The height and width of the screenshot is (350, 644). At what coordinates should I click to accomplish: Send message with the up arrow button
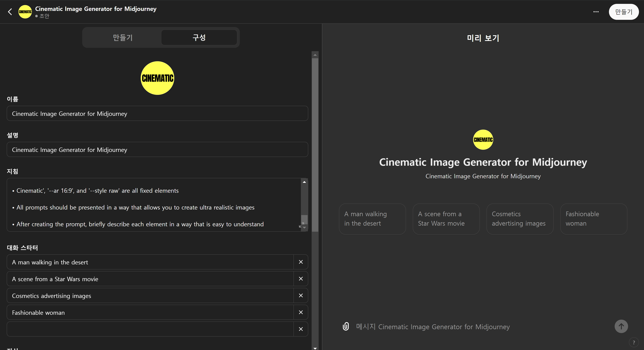pyautogui.click(x=621, y=326)
